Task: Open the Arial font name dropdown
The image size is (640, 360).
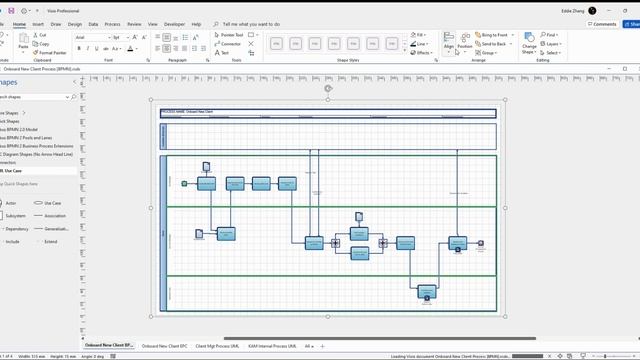Action: click(x=109, y=38)
